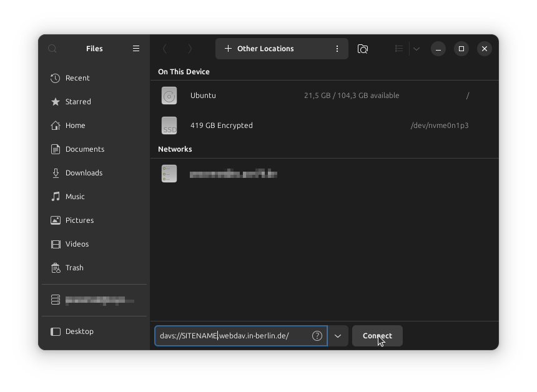Open the Downloads folder in sidebar
Screen dimensions: 537x392
84,173
